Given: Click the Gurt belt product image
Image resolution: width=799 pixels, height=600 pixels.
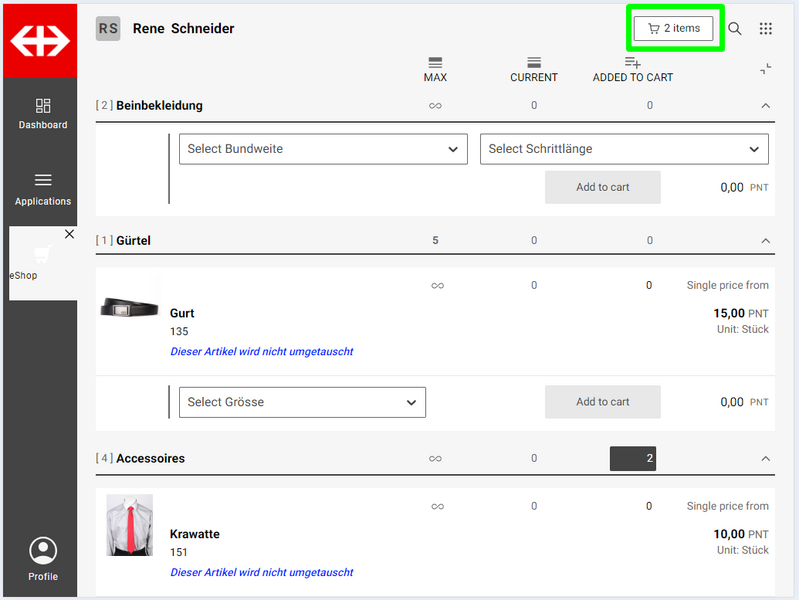Looking at the screenshot, I should (x=130, y=309).
